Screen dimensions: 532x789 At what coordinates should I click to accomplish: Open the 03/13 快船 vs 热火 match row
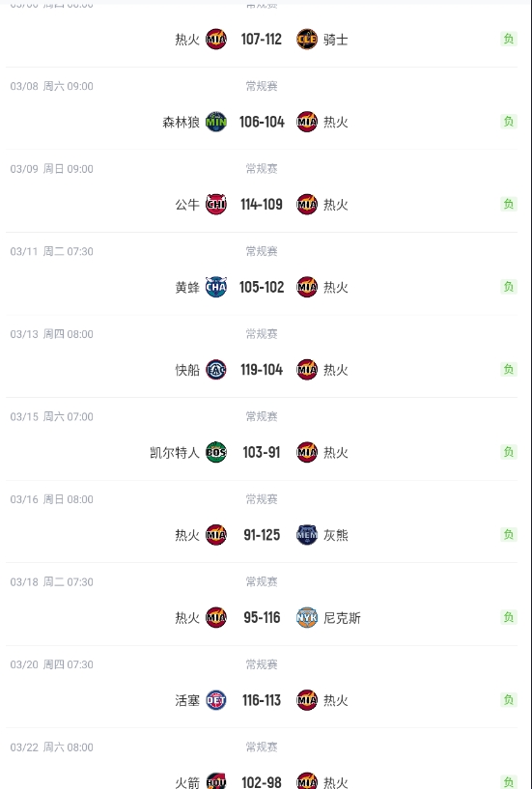262,356
